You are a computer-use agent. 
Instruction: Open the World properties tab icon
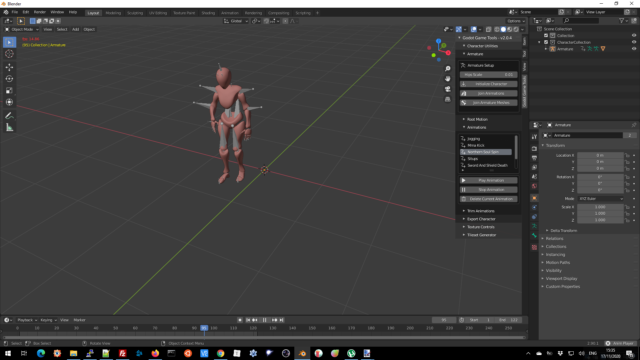[534, 186]
